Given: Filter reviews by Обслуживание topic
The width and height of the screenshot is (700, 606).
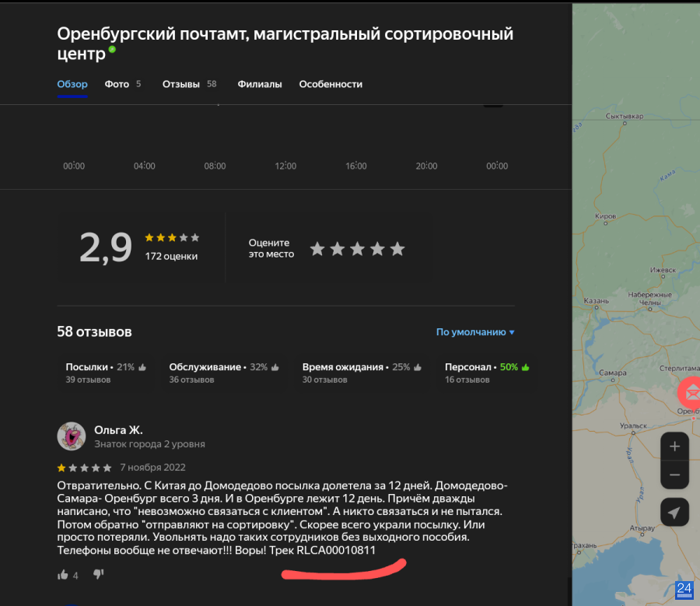Looking at the screenshot, I should (224, 373).
